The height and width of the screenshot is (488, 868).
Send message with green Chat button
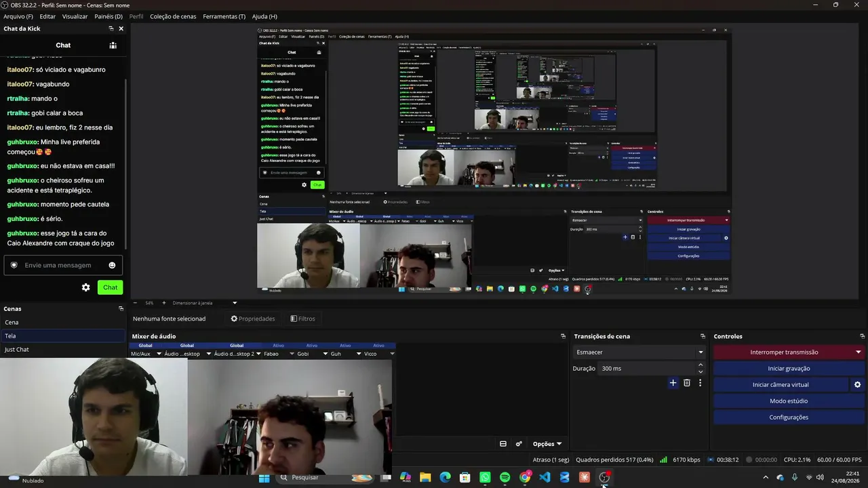coord(110,287)
